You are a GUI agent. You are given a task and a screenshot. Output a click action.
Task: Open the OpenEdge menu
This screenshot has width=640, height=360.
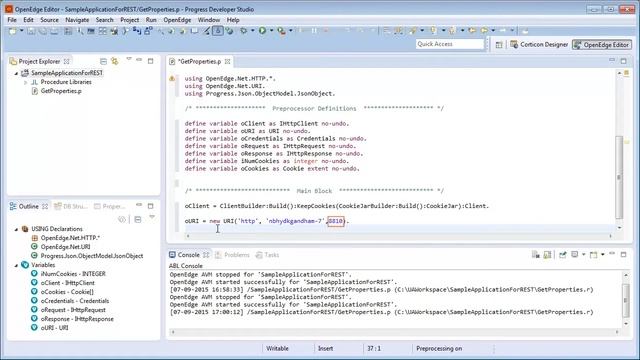pyautogui.click(x=177, y=20)
